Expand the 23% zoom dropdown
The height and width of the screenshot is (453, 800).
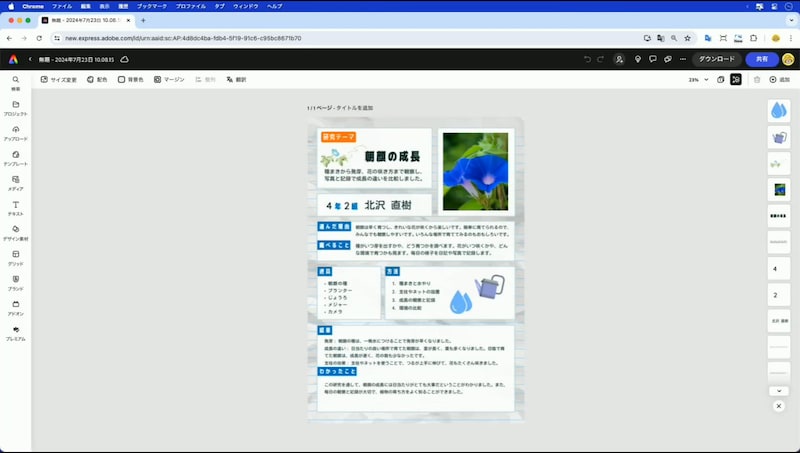tap(698, 80)
